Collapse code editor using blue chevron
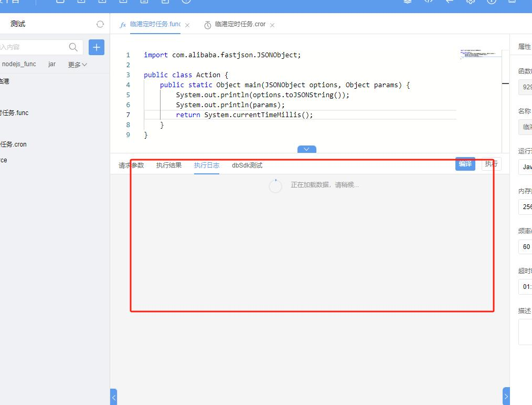Image resolution: width=532 pixels, height=405 pixels. tap(306, 149)
